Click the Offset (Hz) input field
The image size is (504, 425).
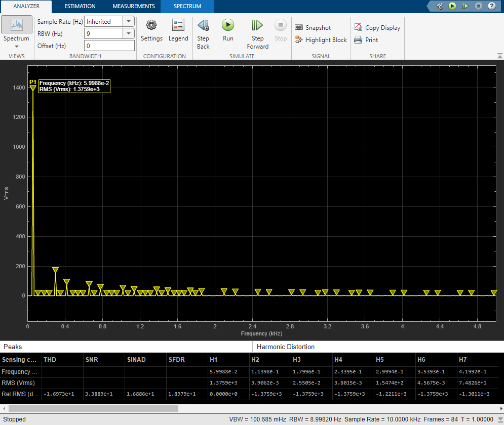(109, 46)
